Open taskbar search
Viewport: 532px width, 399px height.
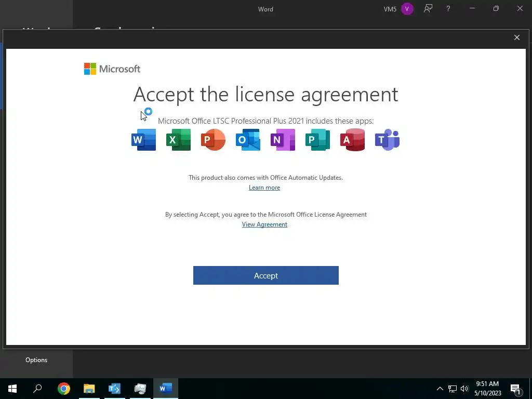pyautogui.click(x=37, y=389)
